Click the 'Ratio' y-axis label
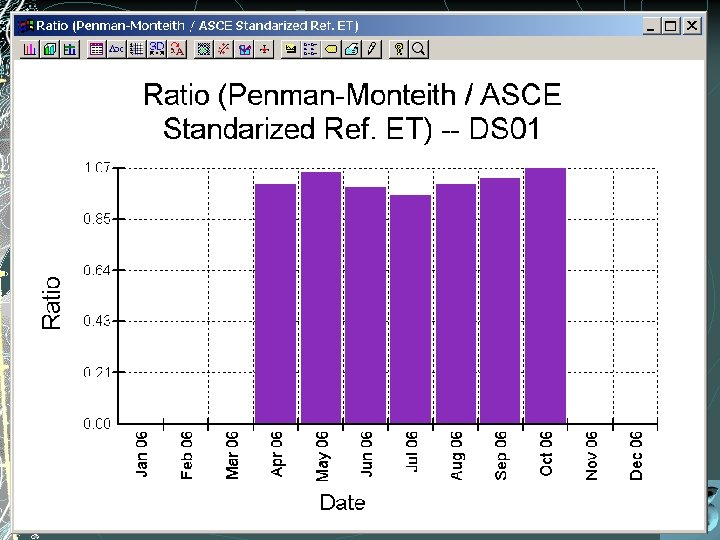The height and width of the screenshot is (540, 720). tap(51, 303)
